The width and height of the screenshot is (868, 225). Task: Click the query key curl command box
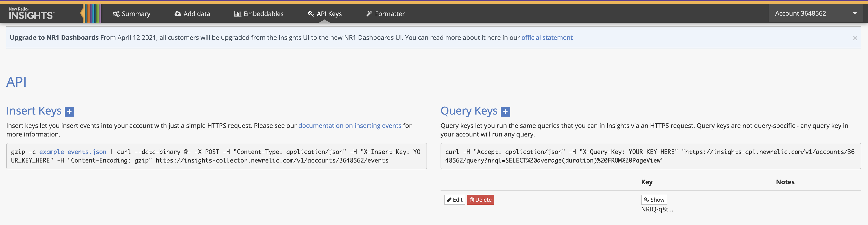(650, 156)
